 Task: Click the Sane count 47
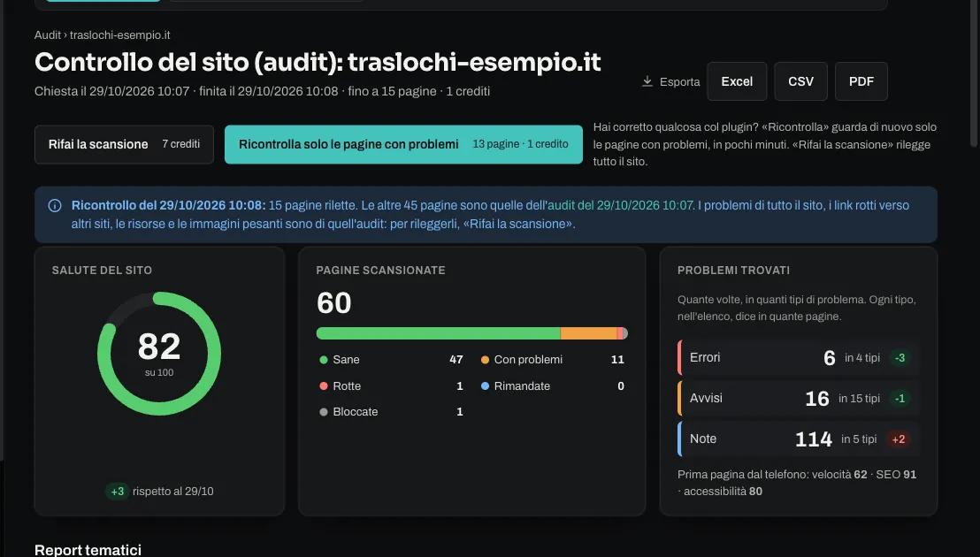pyautogui.click(x=456, y=360)
